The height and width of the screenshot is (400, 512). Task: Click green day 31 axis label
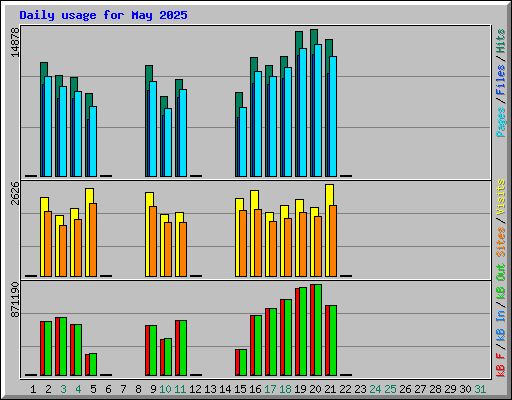(x=480, y=389)
